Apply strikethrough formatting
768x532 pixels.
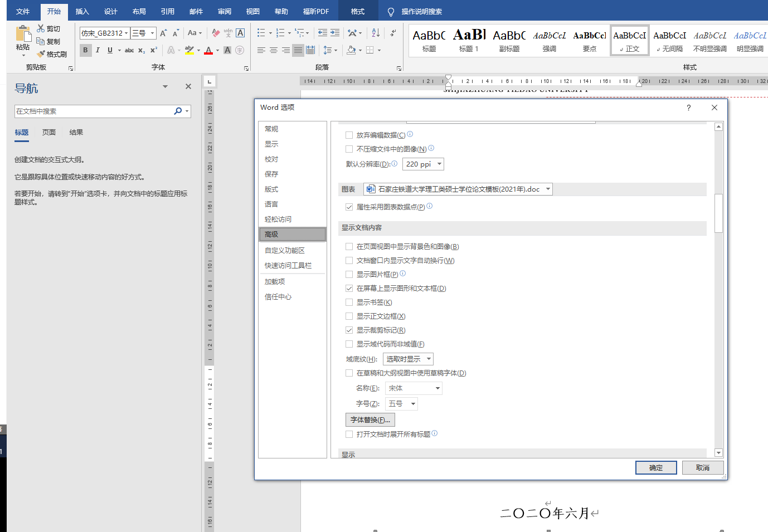(x=129, y=50)
